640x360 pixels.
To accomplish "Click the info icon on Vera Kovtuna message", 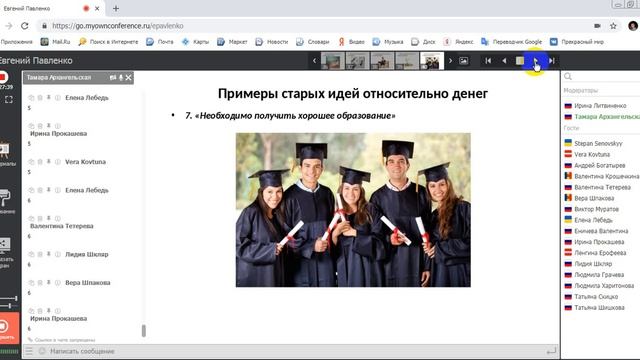I will click(58, 162).
